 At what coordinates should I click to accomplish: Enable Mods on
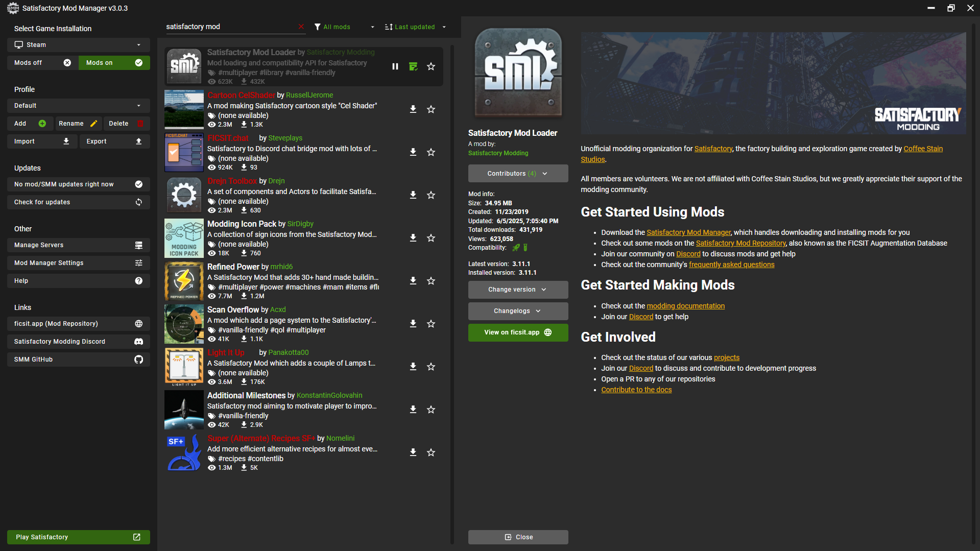pos(114,63)
